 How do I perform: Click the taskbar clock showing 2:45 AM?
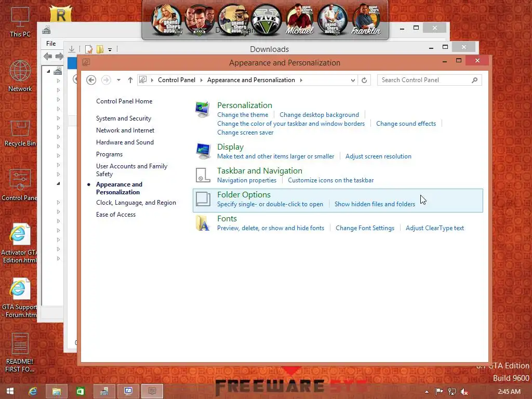(x=509, y=392)
